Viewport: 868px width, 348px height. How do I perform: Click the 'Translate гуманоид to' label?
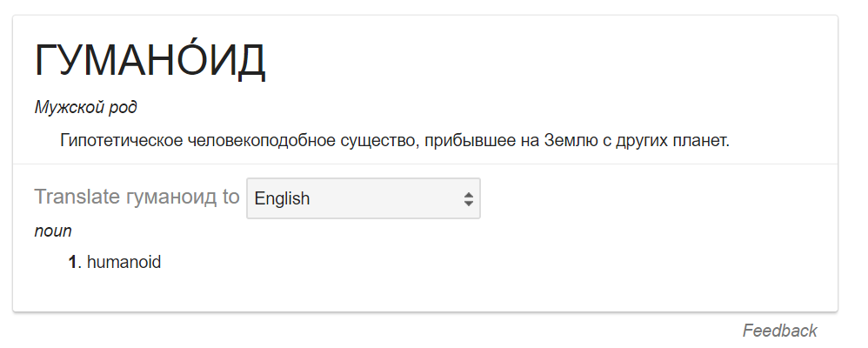click(x=137, y=197)
